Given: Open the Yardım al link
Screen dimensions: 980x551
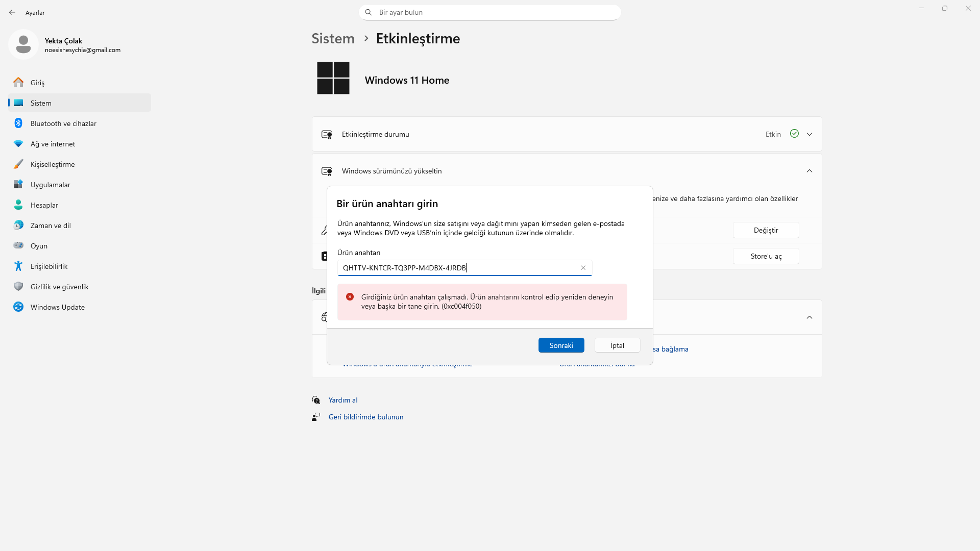Looking at the screenshot, I should pyautogui.click(x=343, y=400).
